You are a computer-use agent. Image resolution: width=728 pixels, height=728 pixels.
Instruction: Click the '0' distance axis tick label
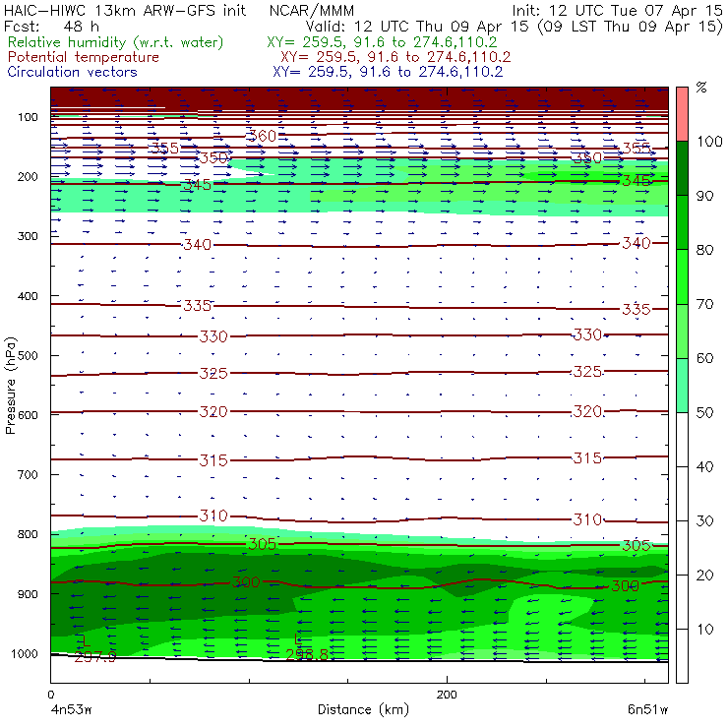pos(50,695)
